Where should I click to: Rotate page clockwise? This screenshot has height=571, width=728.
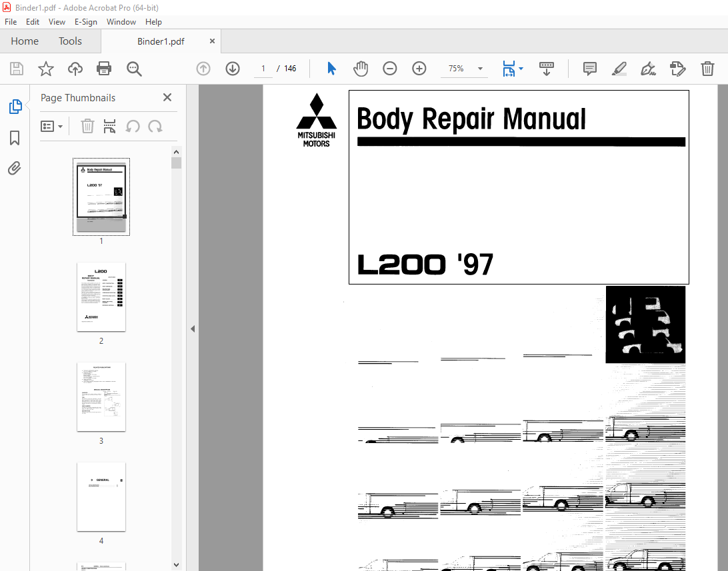[155, 126]
